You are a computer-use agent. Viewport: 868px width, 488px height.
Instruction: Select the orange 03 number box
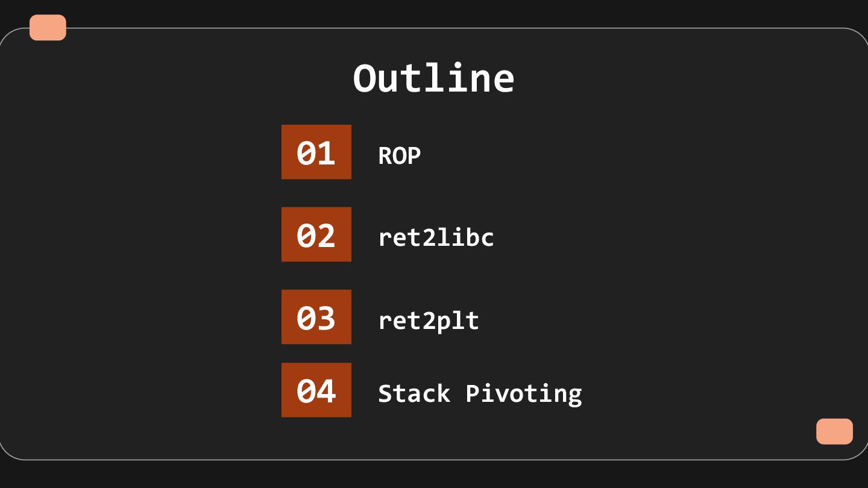(x=316, y=317)
